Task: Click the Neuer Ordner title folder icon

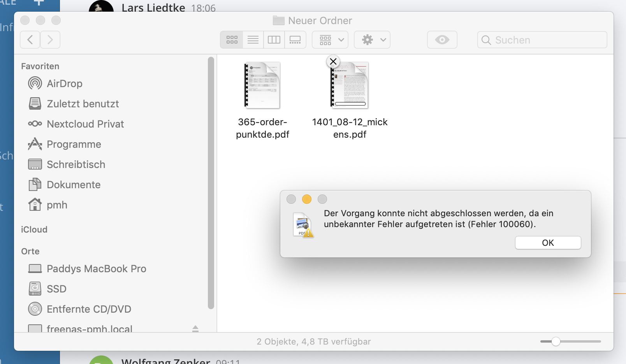Action: click(278, 20)
